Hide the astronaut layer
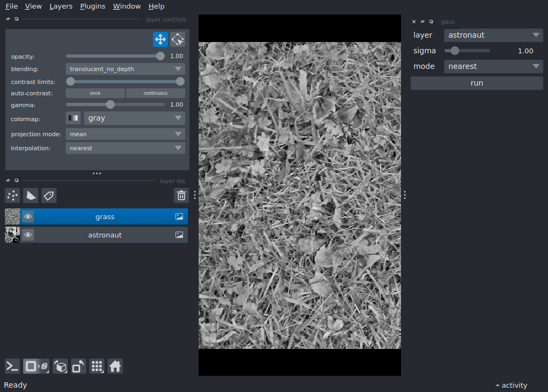This screenshot has height=392, width=548. pos(27,235)
